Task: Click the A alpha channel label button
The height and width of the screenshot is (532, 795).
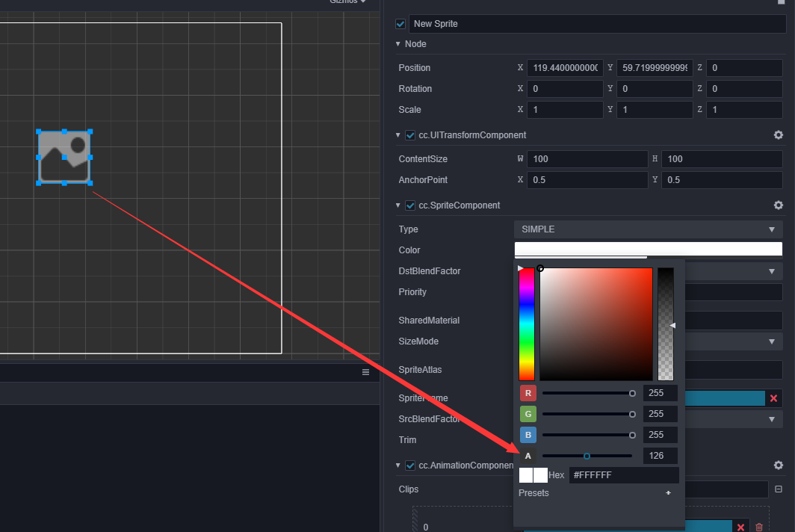Action: click(x=528, y=456)
